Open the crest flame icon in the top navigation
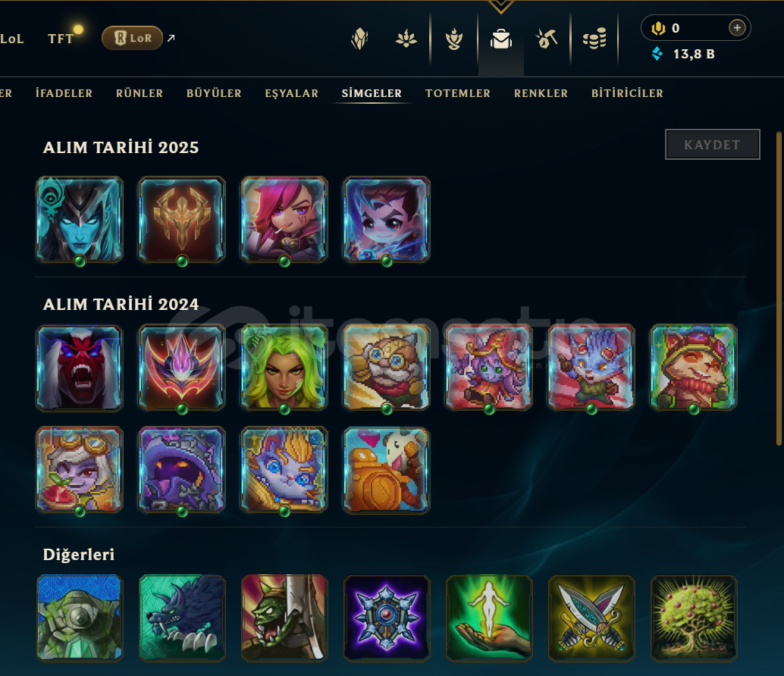784x676 pixels. click(454, 39)
